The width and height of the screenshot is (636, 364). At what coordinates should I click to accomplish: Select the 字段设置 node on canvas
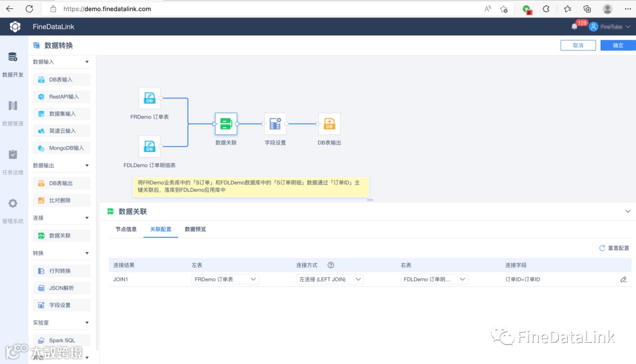click(x=276, y=124)
